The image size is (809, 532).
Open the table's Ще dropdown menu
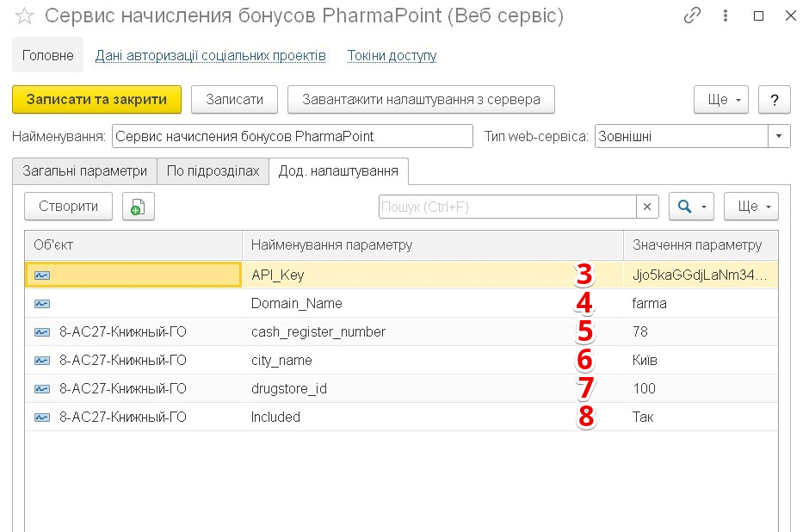751,207
